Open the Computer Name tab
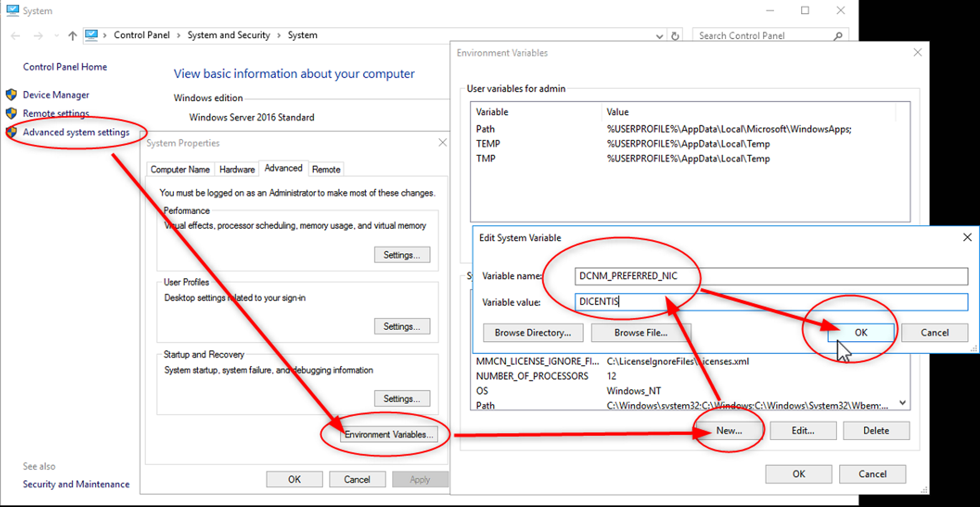Image resolution: width=980 pixels, height=507 pixels. pos(180,170)
